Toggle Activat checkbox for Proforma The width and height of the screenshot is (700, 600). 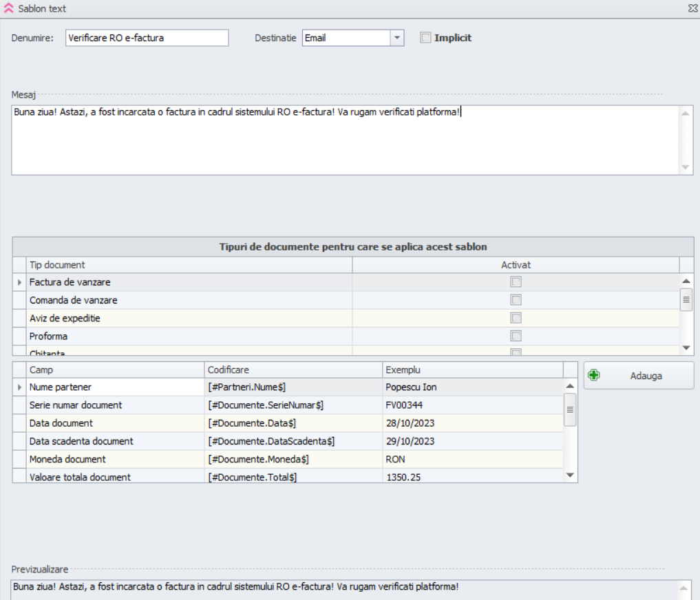[x=516, y=336]
